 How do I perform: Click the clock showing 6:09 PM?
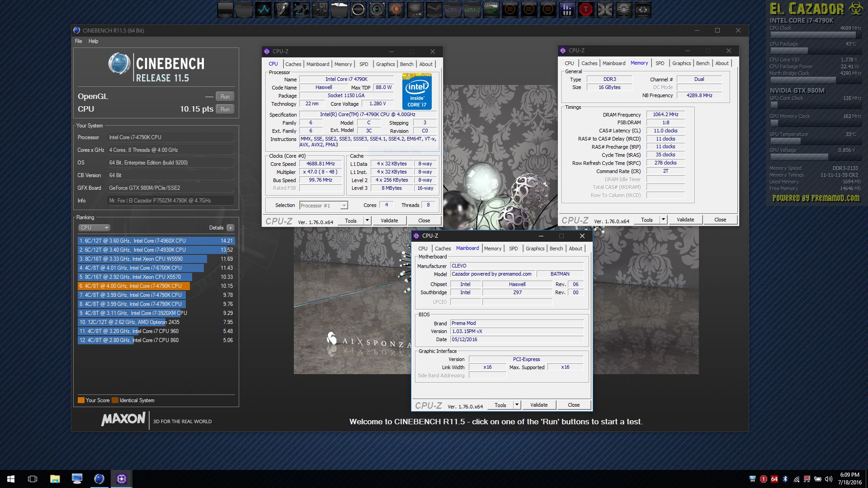coord(849,475)
